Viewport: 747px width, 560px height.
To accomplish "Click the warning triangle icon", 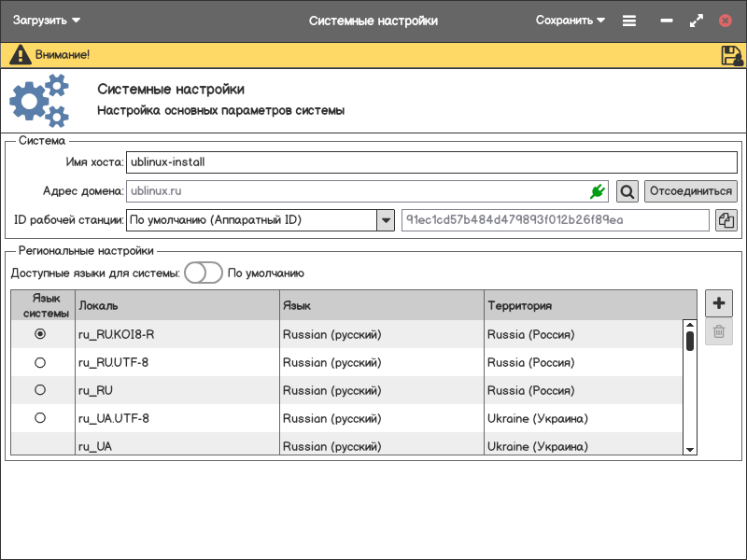I will [x=21, y=55].
